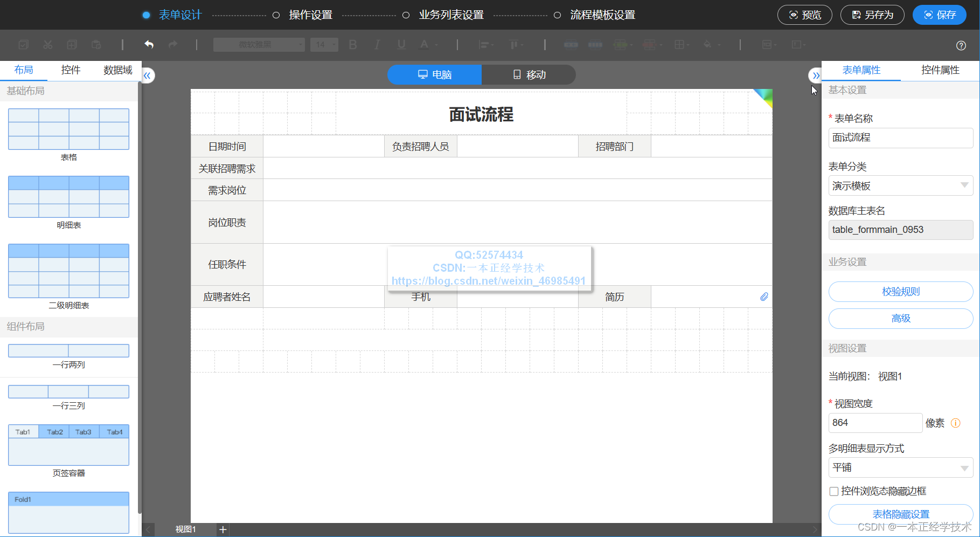This screenshot has width=980, height=537.
Task: Click the 预览 button
Action: click(805, 15)
